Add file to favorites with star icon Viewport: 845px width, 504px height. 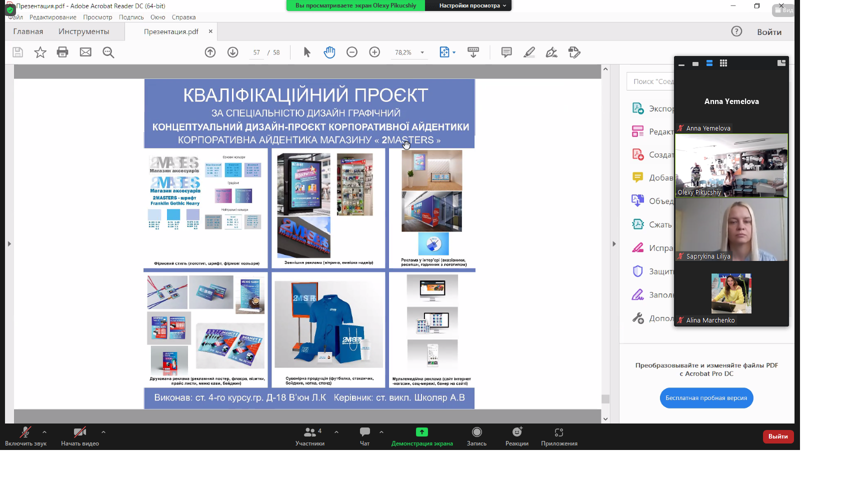40,52
